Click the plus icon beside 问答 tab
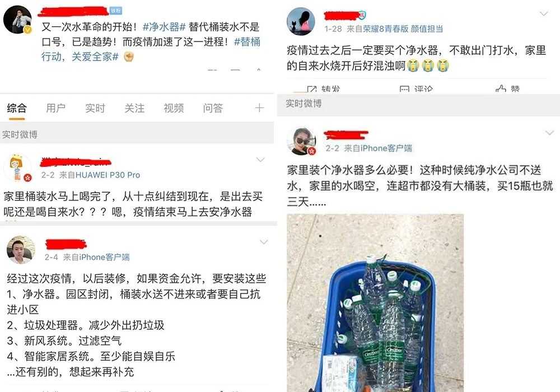Image resolution: width=560 pixels, height=392 pixels. [x=259, y=108]
